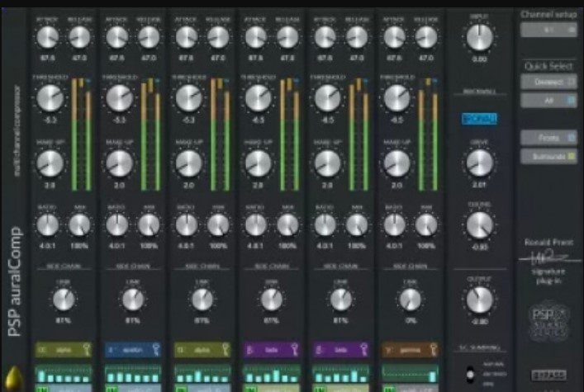Toggle the blue Brickwall limiter button
The image size is (584, 392).
(479, 119)
